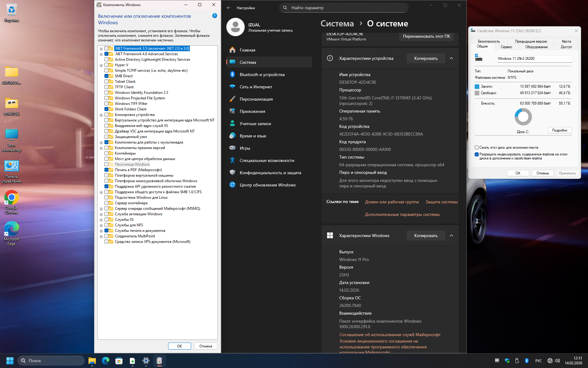Expand .NET Framework 4.8 Advanced Services
This screenshot has height=368, width=588.
[101, 54]
